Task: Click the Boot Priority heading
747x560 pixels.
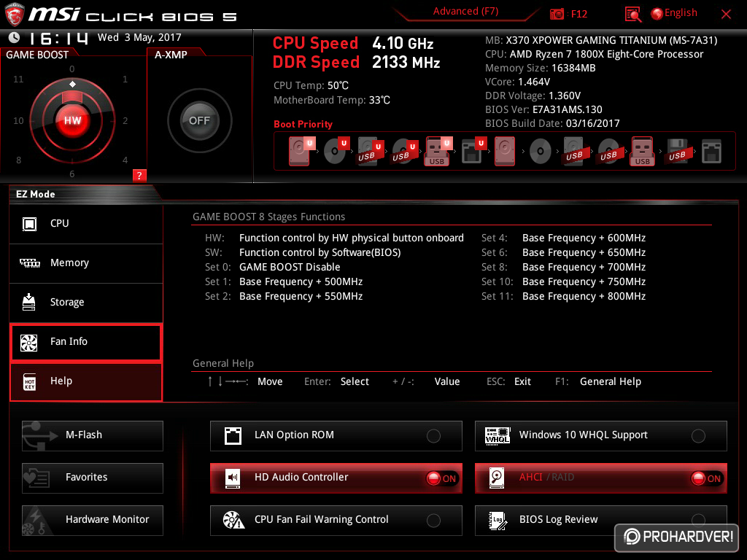Action: tap(303, 124)
